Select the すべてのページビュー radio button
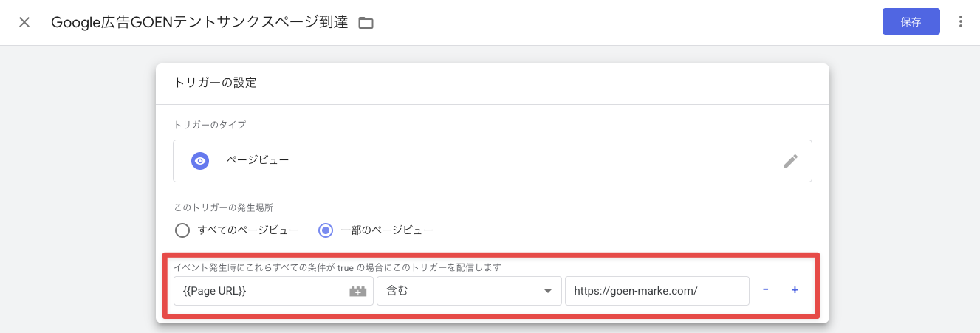 tap(182, 230)
